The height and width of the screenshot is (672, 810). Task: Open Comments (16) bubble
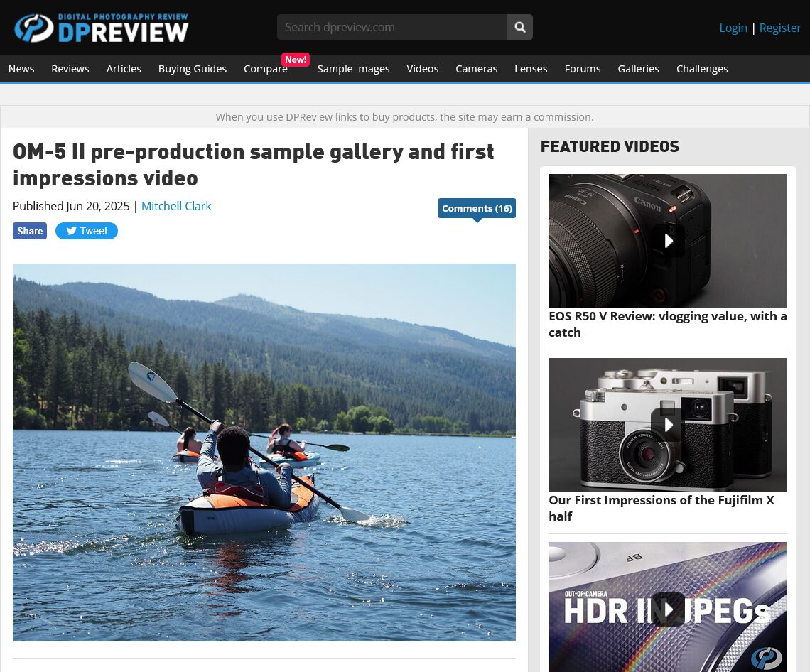pos(477,209)
